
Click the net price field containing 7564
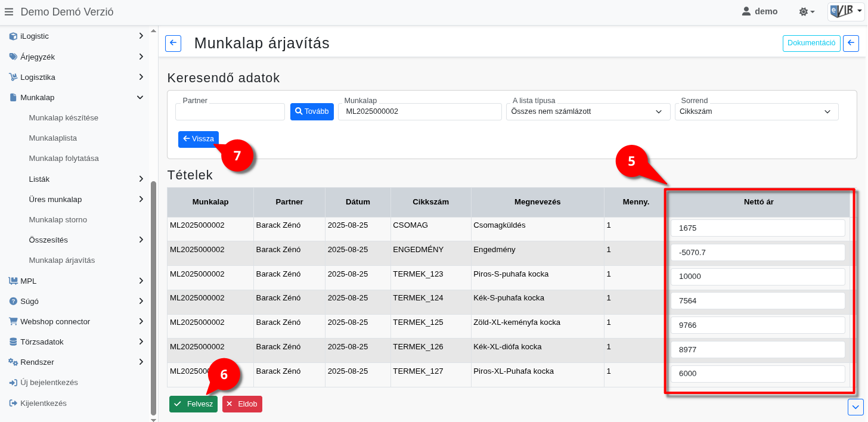(757, 301)
